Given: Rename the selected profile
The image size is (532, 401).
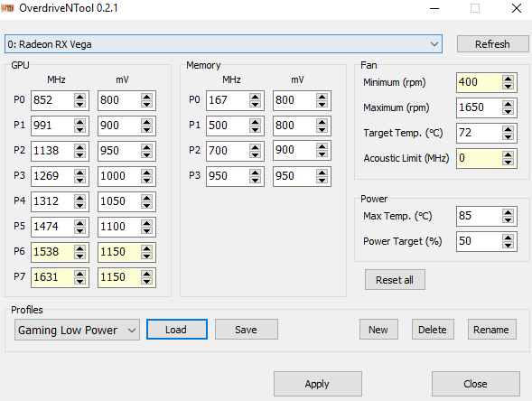Looking at the screenshot, I should click(491, 330).
